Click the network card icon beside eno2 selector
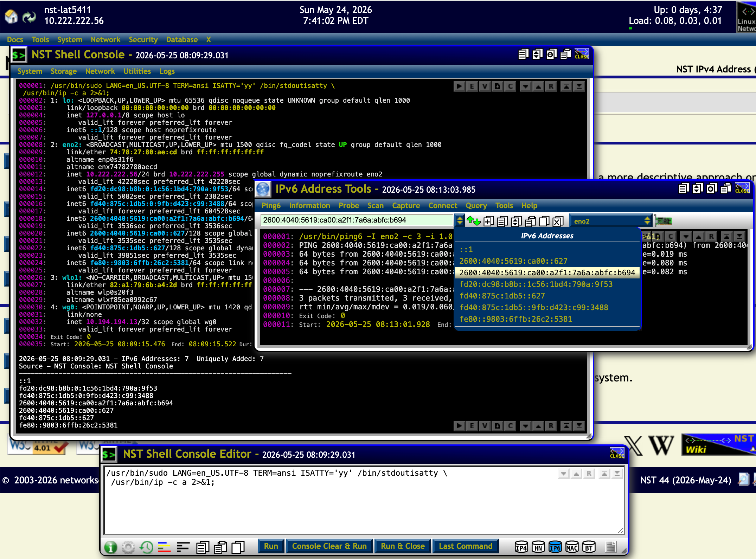Viewport: 756px width, 559px height. 664,221
